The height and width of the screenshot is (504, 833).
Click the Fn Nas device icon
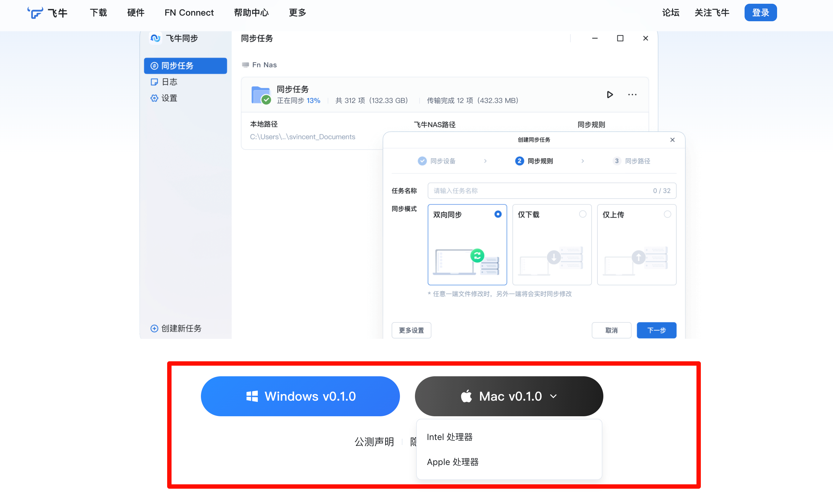pyautogui.click(x=246, y=65)
